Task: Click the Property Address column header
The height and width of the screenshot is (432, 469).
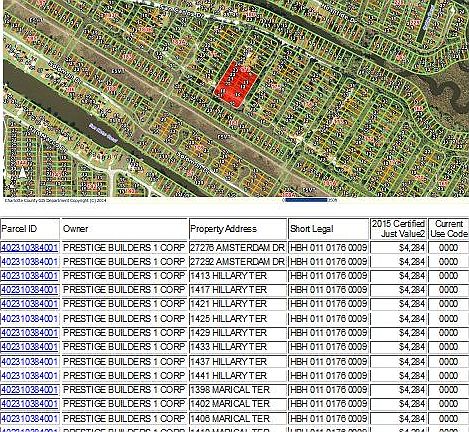Action: coord(223,229)
